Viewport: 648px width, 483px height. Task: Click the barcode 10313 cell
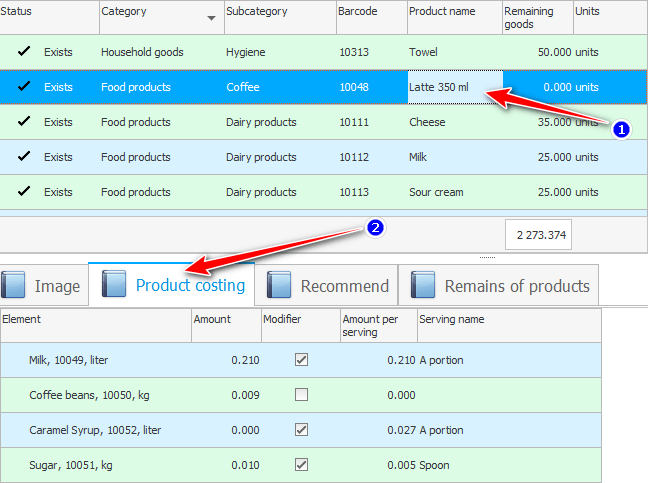pos(372,52)
